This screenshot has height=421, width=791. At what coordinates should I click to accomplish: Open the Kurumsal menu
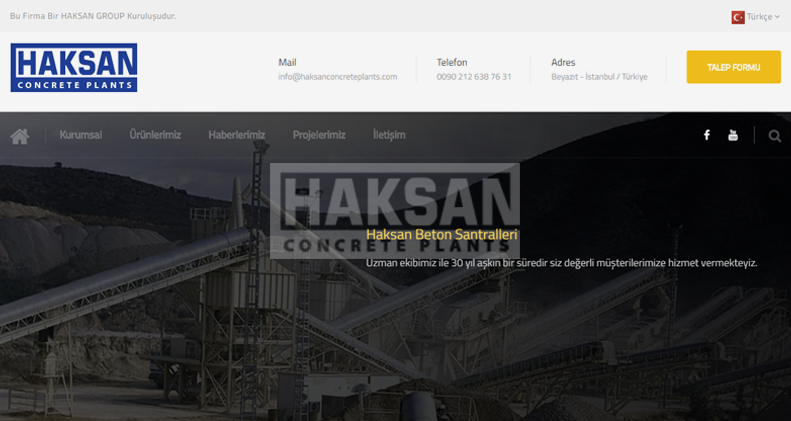pos(81,135)
